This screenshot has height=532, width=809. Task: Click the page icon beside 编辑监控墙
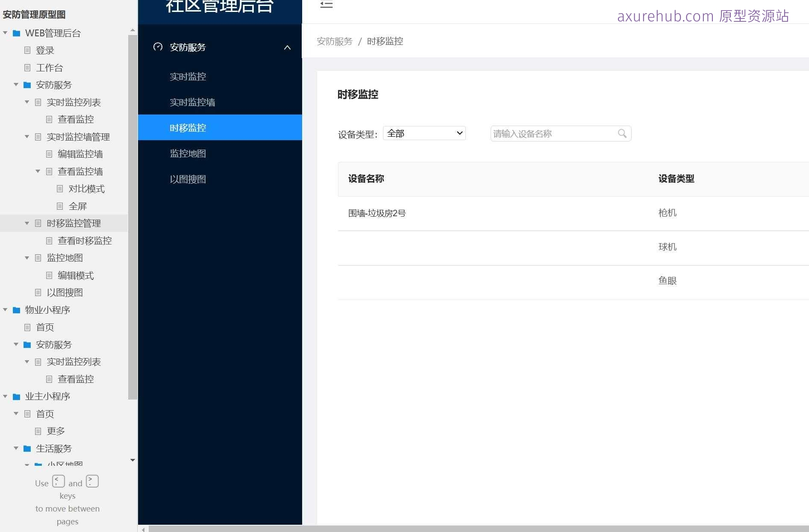[48, 154]
